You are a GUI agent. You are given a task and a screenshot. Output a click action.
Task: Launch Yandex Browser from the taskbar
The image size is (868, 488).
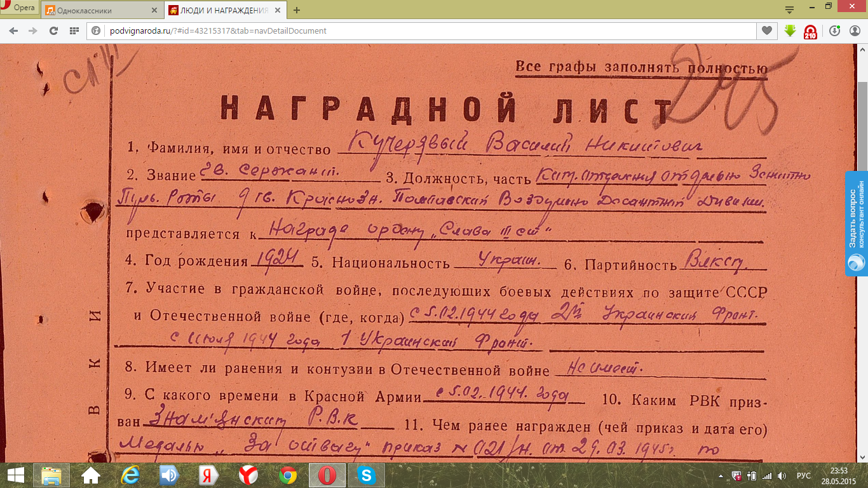248,475
